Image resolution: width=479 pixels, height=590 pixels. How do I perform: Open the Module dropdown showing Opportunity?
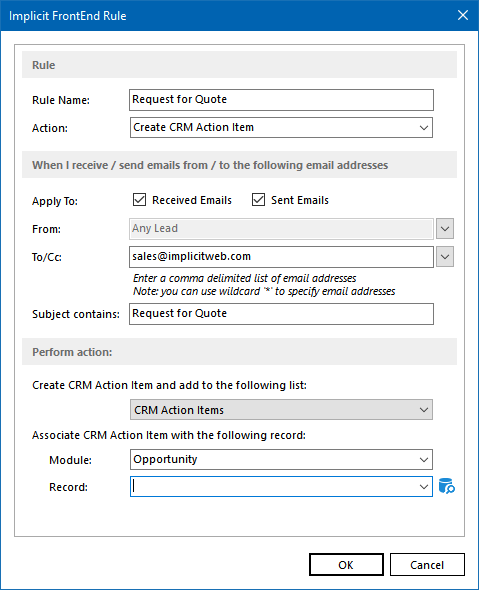click(x=281, y=459)
